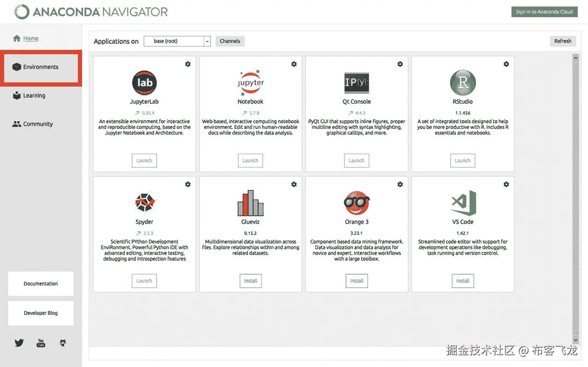Viewport: 588px width, 367px height.
Task: Click the VS Code logo
Action: 463,203
